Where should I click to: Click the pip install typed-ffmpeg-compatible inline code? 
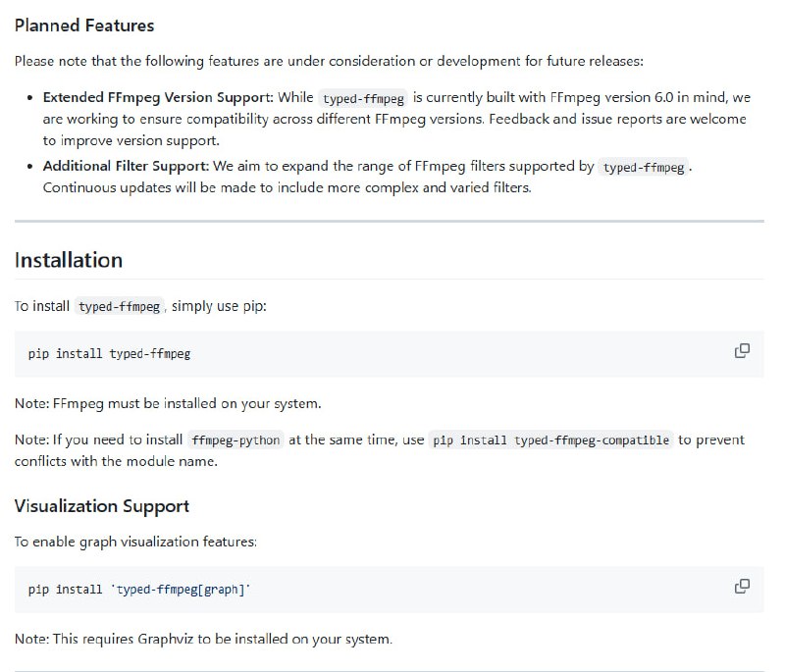[x=551, y=440]
